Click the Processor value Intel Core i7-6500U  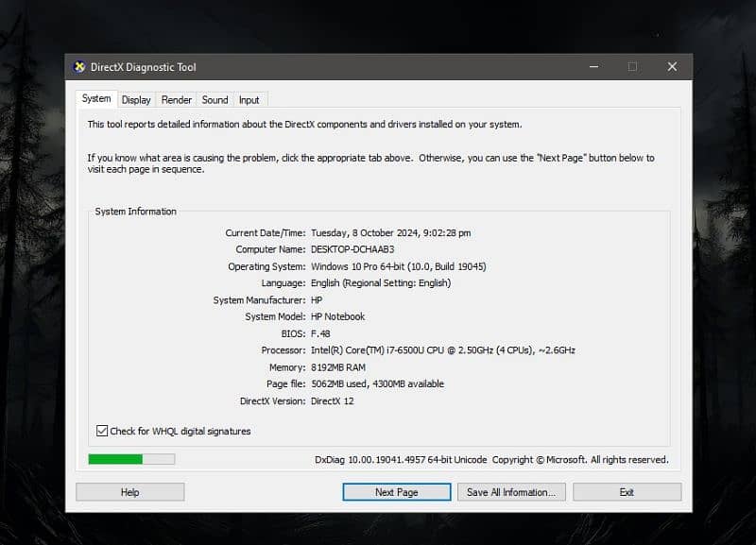[442, 350]
